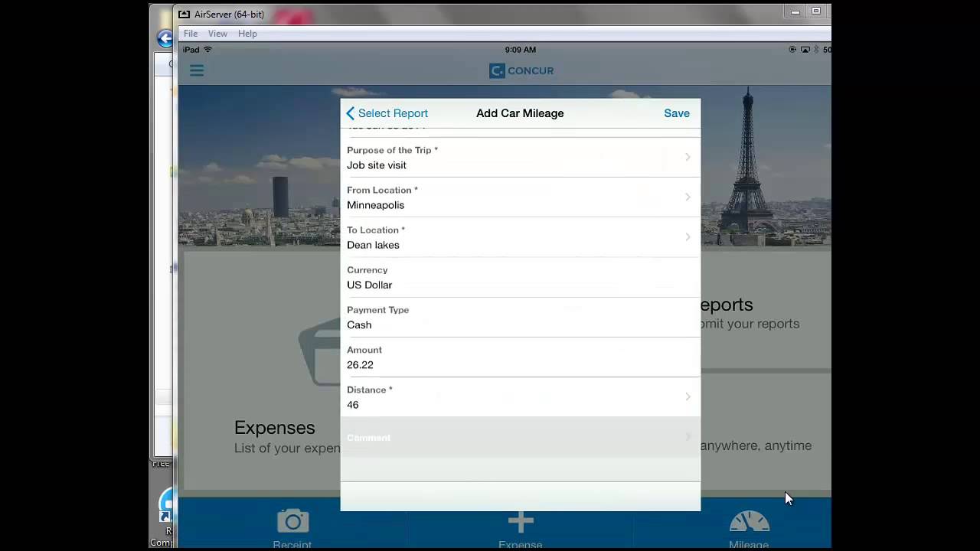Click the Add Car Mileage title
980x551 pixels.
click(520, 113)
